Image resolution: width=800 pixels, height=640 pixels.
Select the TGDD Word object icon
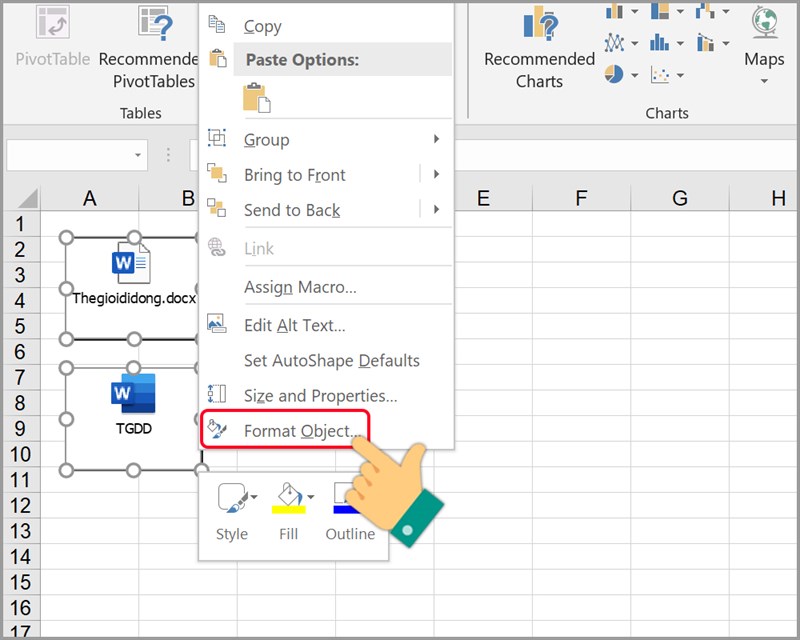tap(133, 393)
